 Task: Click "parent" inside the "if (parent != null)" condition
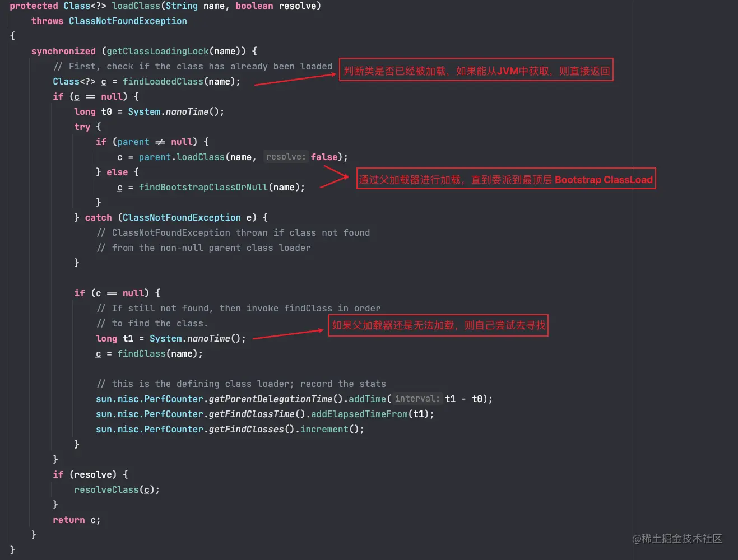coord(133,142)
